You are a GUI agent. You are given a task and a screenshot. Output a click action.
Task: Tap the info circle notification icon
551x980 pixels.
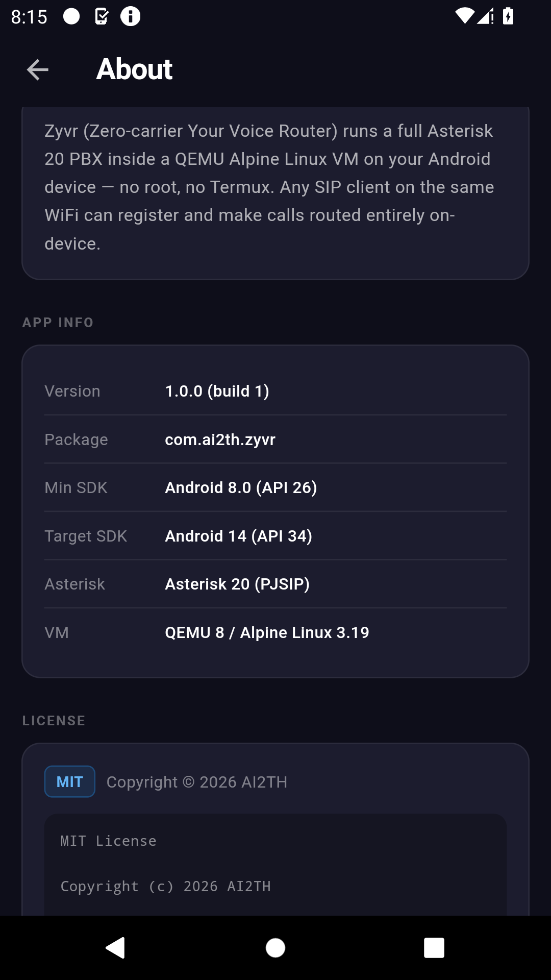click(130, 16)
